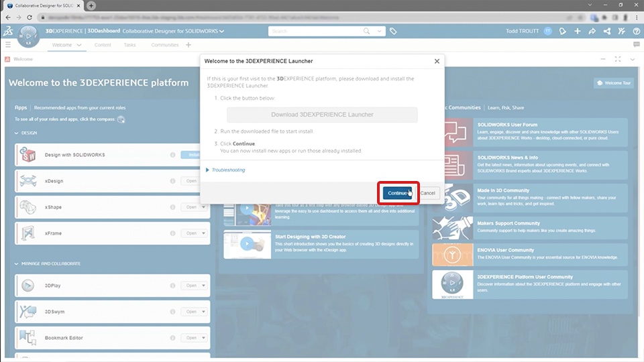Open the help question mark icon
Viewport: 644px width, 362px height.
point(637,32)
